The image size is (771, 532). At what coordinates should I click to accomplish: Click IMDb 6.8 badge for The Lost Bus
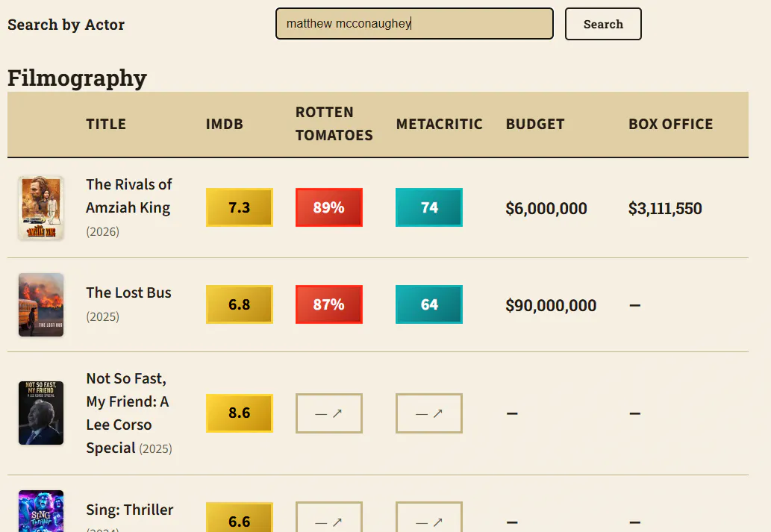point(240,304)
